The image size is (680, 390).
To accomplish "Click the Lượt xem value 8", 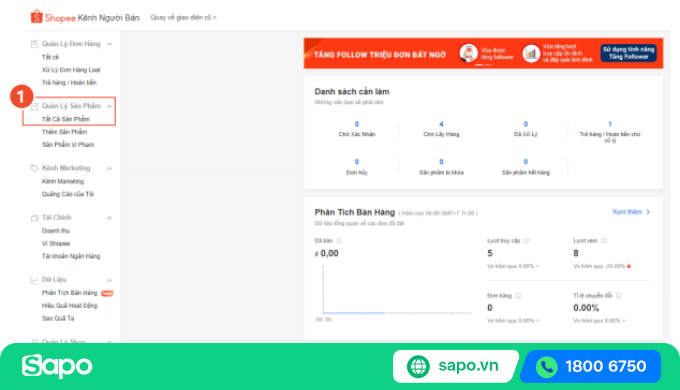I will pos(575,253).
